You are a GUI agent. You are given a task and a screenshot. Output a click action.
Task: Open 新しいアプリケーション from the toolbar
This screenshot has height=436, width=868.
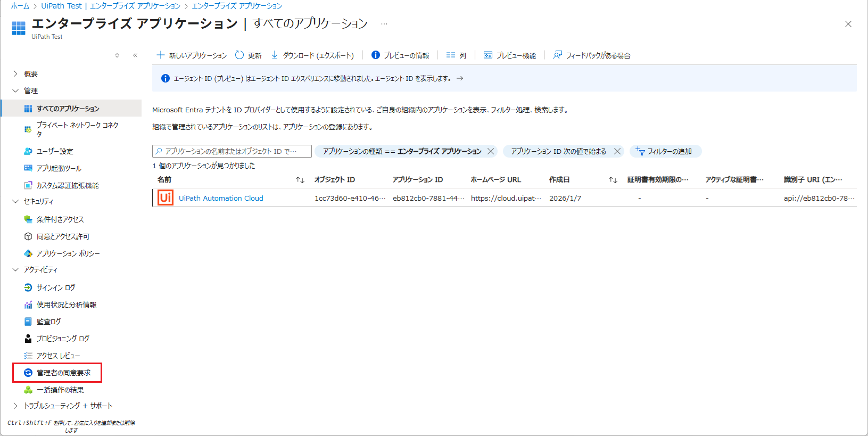tap(192, 55)
